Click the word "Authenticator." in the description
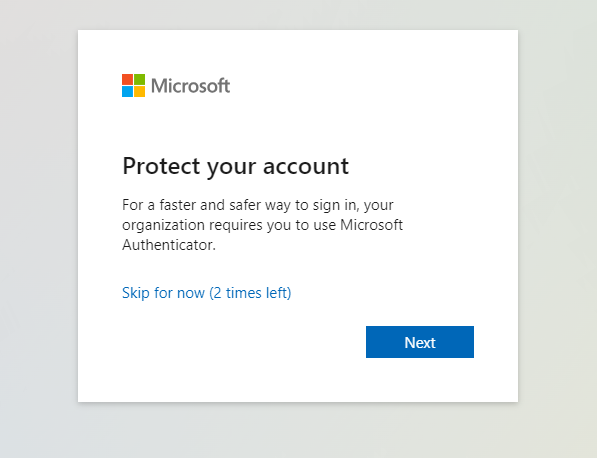Image resolution: width=597 pixels, height=458 pixels. click(169, 245)
